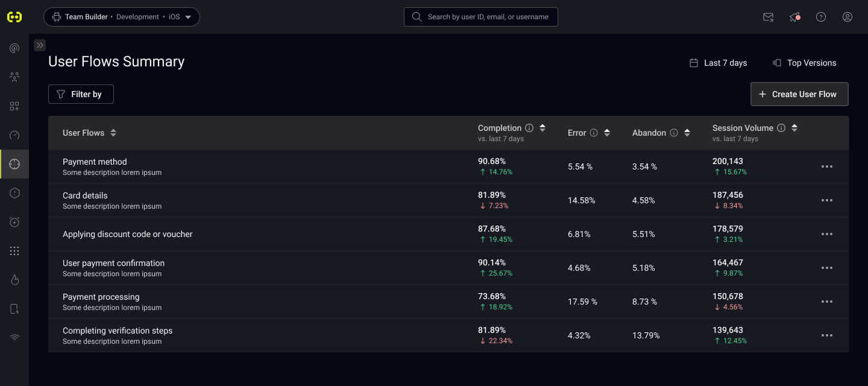Open the Payment method user flow
This screenshot has width=868, height=386.
tap(95, 162)
